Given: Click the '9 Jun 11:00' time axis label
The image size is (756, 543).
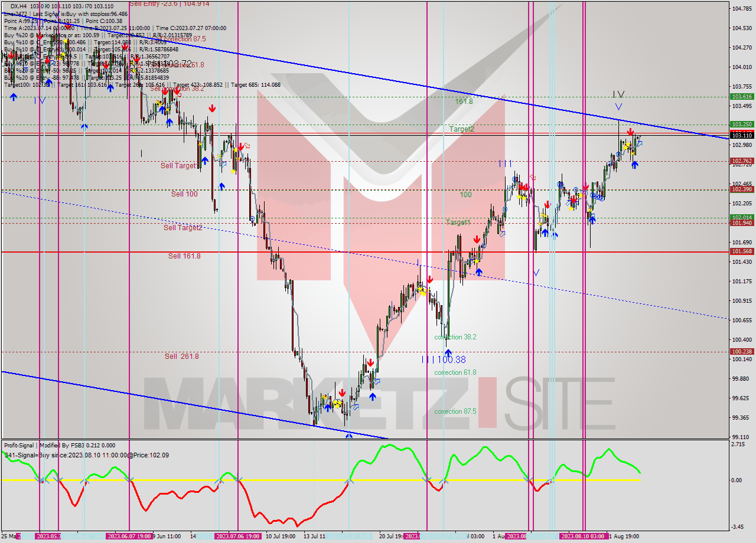Looking at the screenshot, I should [x=166, y=536].
